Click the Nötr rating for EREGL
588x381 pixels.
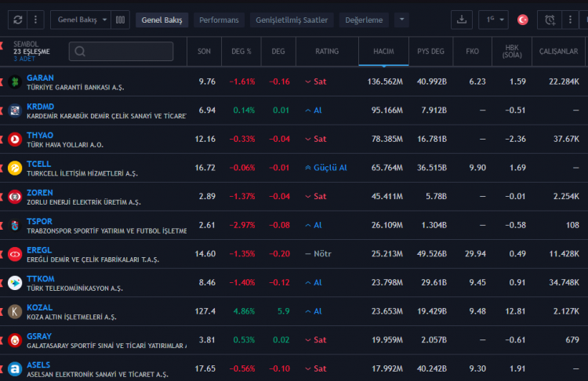tap(318, 254)
